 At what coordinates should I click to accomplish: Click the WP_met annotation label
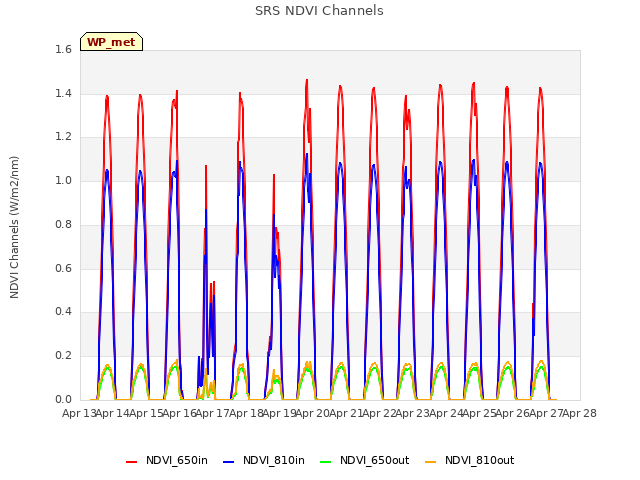click(x=111, y=42)
